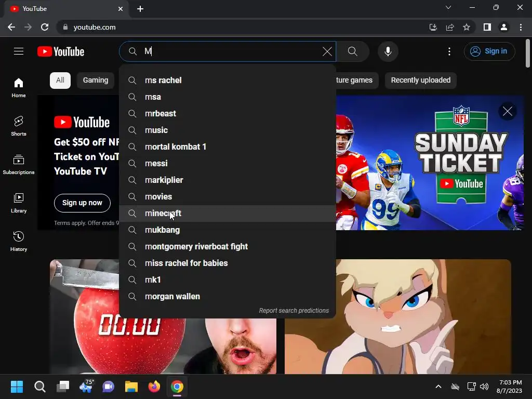Open a new tab with plus button
The width and height of the screenshot is (532, 399).
tap(140, 9)
